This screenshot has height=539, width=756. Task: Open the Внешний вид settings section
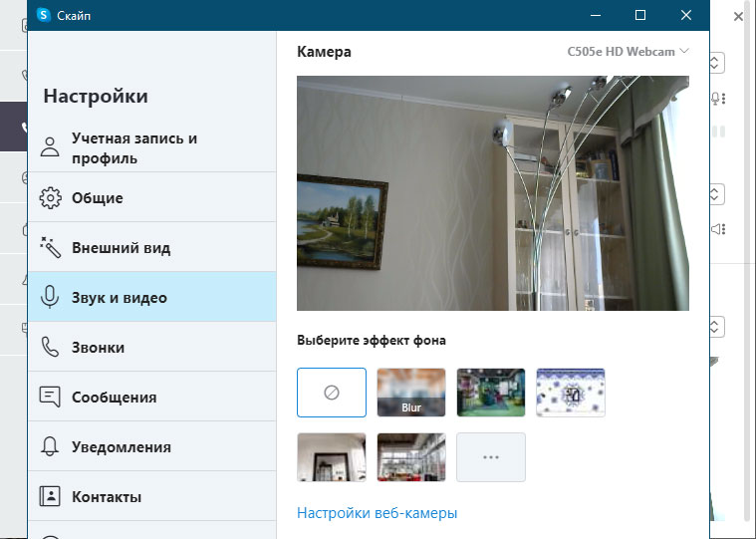coord(151,248)
